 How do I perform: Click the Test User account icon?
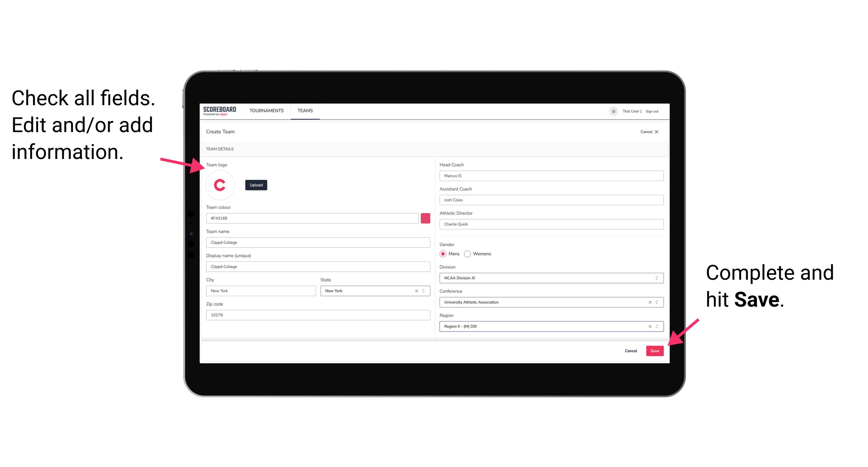[611, 111]
